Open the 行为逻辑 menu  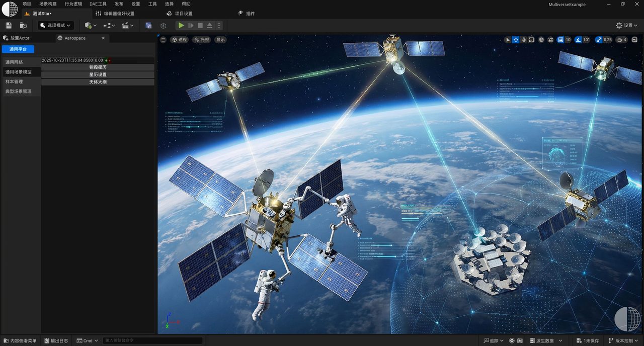[73, 4]
